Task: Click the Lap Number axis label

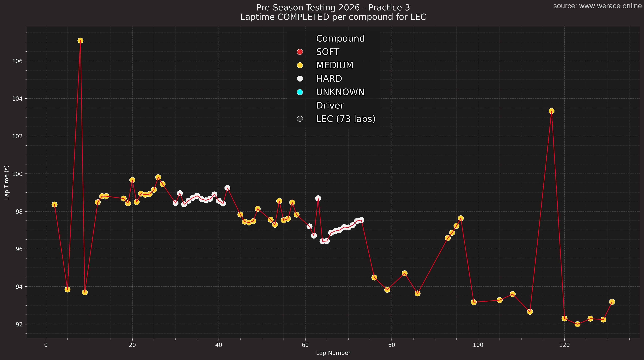Action: click(x=334, y=353)
